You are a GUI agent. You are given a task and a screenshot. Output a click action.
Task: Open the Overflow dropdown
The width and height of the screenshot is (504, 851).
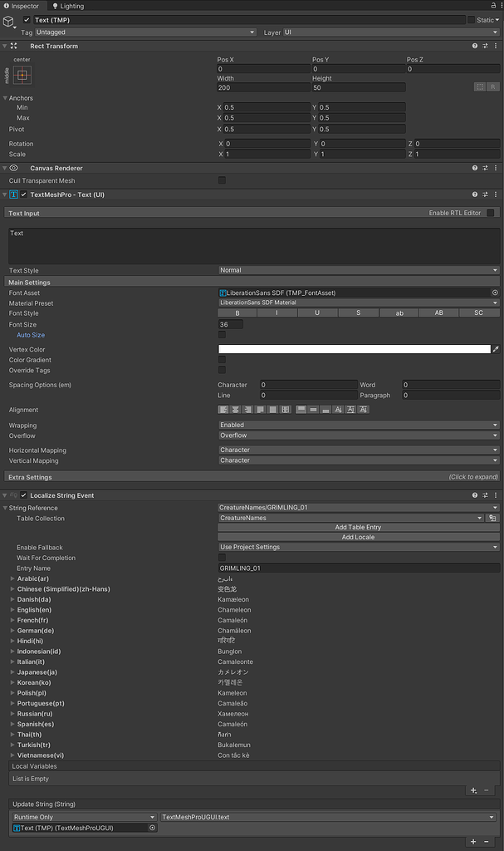358,435
